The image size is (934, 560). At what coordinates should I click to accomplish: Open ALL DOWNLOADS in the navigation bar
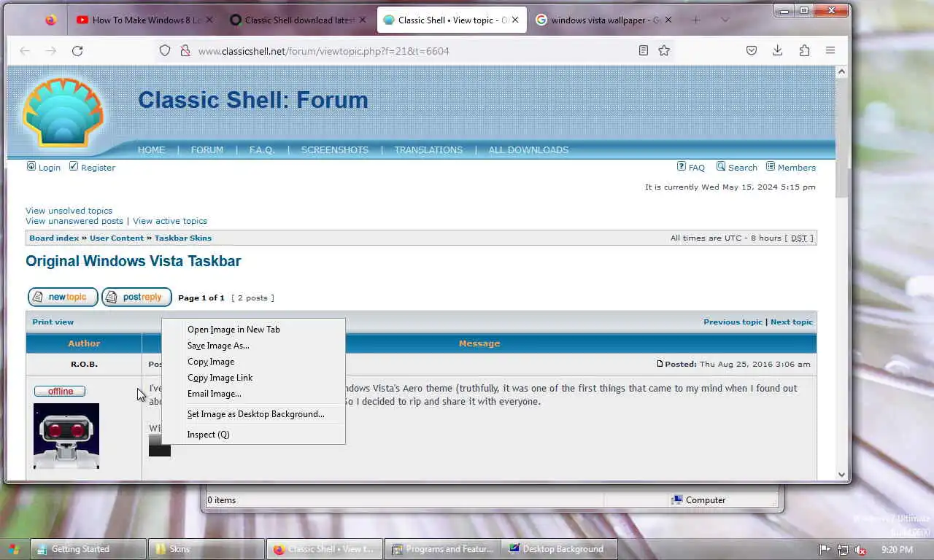(528, 149)
